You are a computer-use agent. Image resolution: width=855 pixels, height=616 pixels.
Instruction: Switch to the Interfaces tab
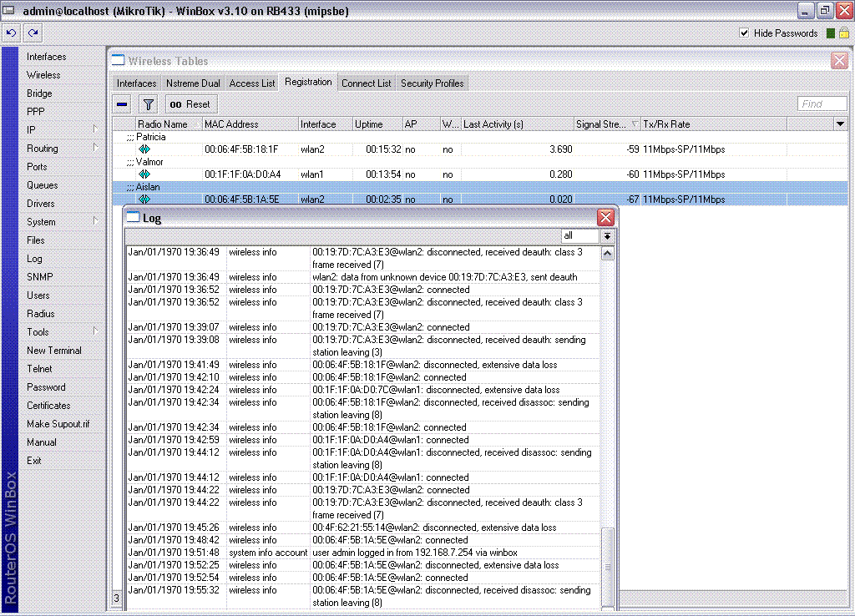(136, 83)
